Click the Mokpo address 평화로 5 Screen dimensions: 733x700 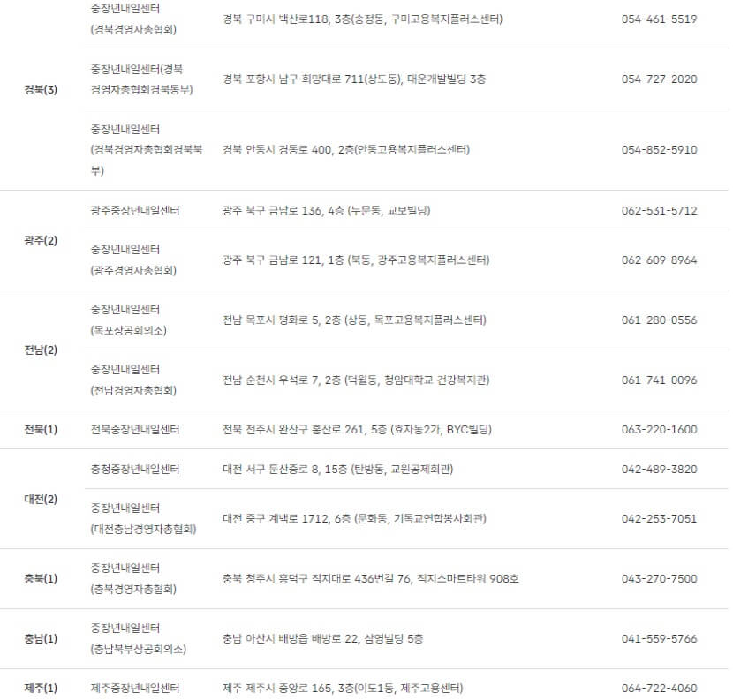[354, 320]
